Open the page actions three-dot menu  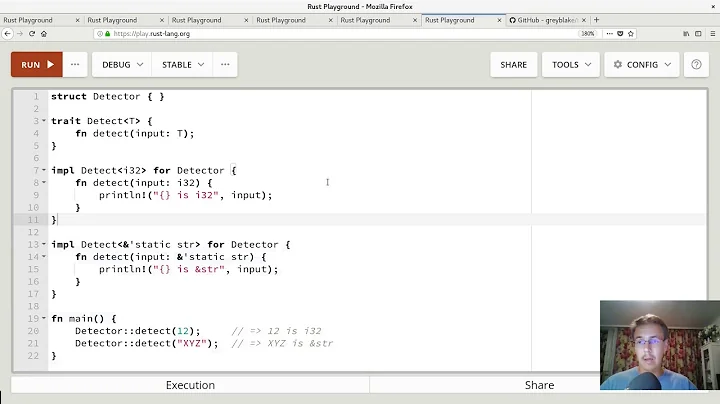609,34
